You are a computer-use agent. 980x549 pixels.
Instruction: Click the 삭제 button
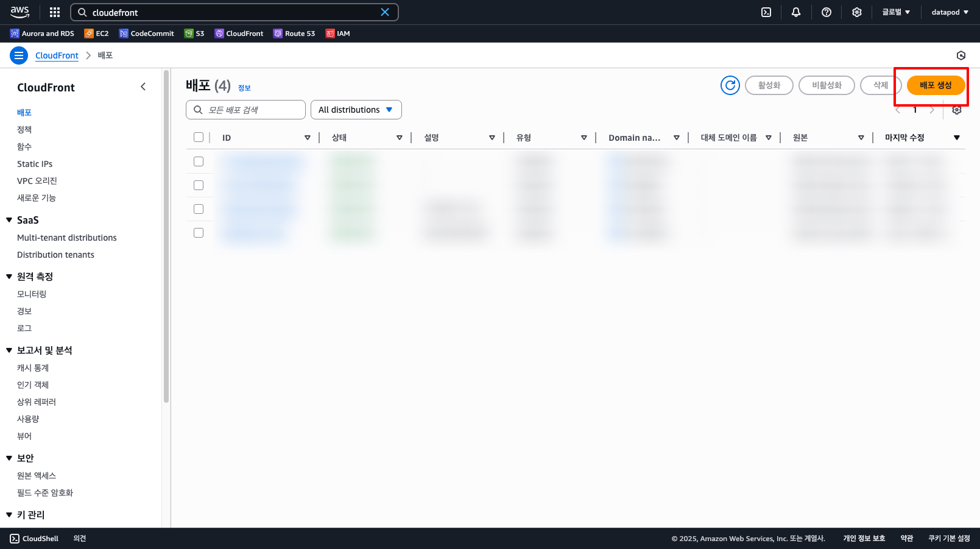click(881, 85)
